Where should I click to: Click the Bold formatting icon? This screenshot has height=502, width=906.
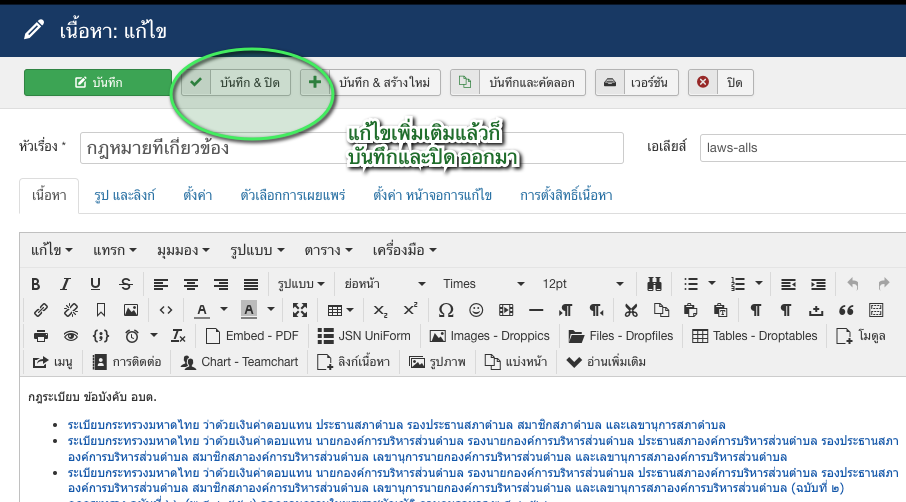[36, 284]
